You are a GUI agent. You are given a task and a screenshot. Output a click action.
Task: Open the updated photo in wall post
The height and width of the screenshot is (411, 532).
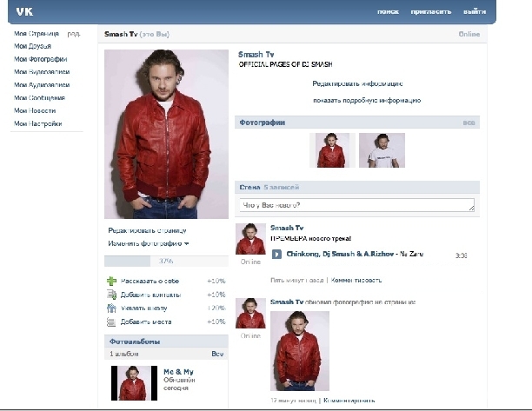(300, 351)
